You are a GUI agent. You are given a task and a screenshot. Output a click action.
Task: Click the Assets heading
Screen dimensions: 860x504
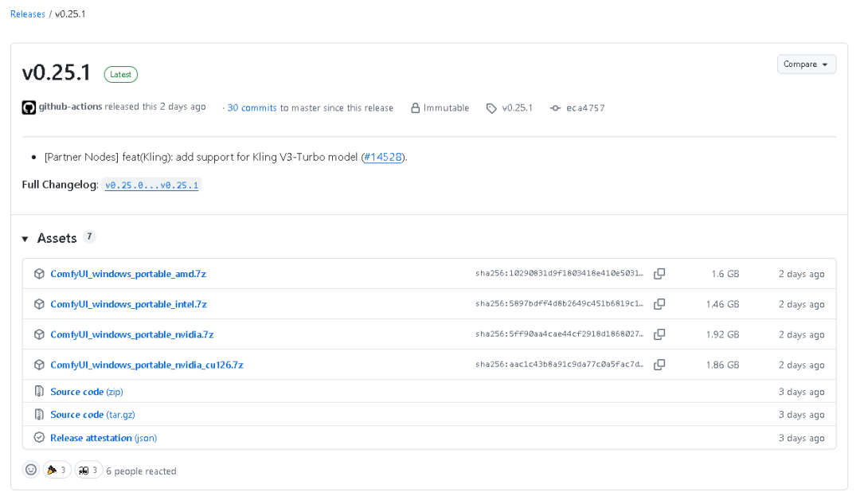pyautogui.click(x=57, y=239)
